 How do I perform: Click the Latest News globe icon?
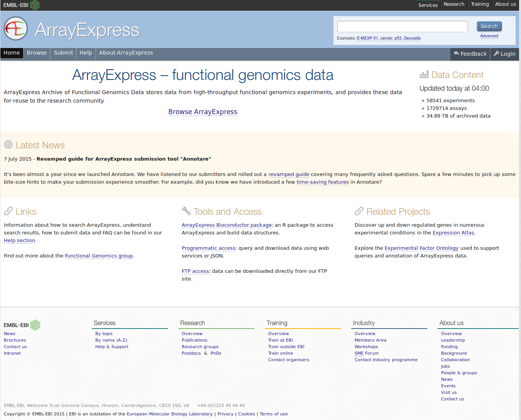pyautogui.click(x=8, y=145)
